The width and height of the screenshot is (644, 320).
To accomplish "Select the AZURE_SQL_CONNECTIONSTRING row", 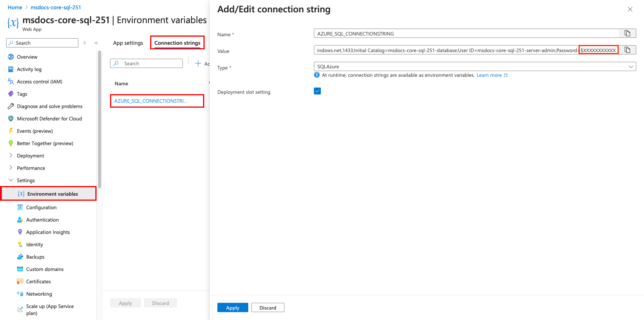I will [x=151, y=100].
